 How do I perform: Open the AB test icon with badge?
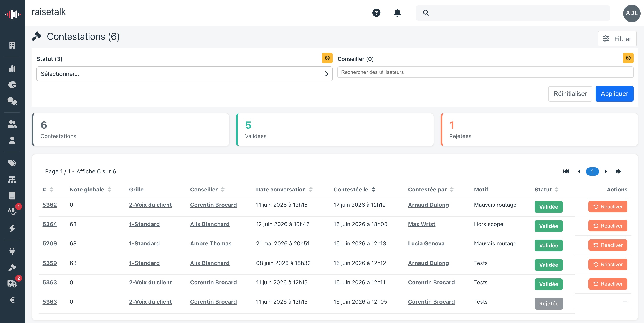12,211
